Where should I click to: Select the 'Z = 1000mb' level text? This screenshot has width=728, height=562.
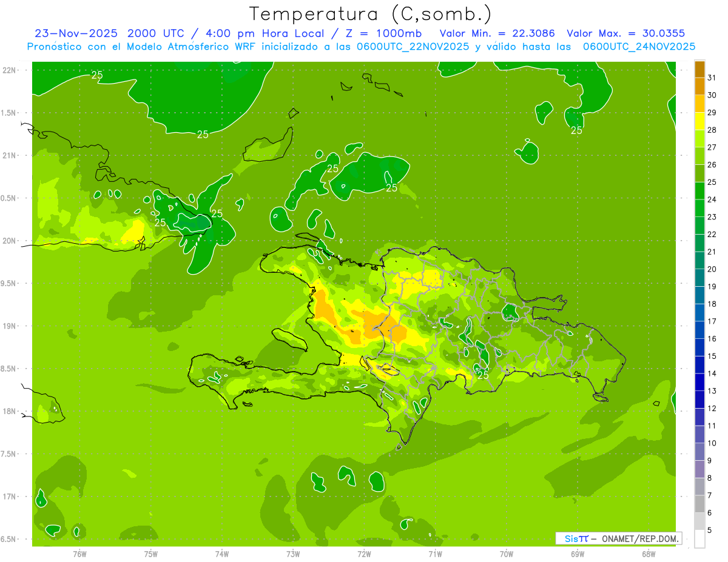point(385,33)
